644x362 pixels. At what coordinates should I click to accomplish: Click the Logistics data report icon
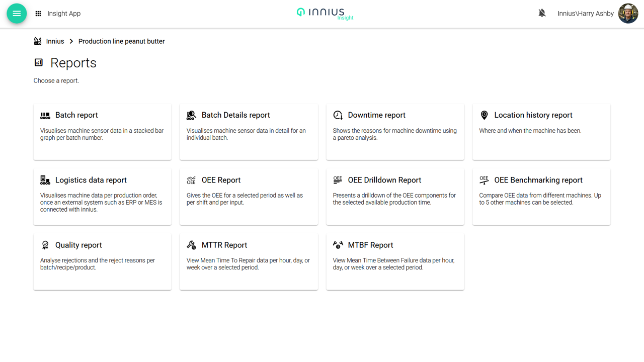coord(45,180)
